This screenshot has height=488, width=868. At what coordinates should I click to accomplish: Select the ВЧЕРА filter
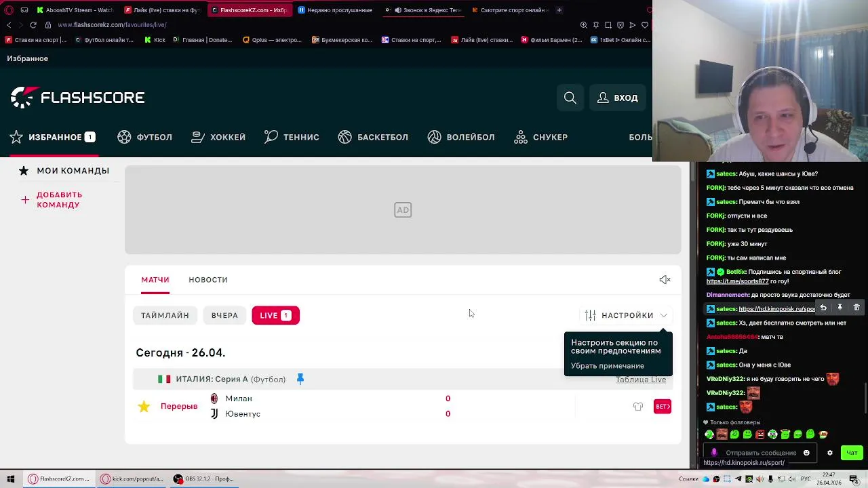[224, 315]
